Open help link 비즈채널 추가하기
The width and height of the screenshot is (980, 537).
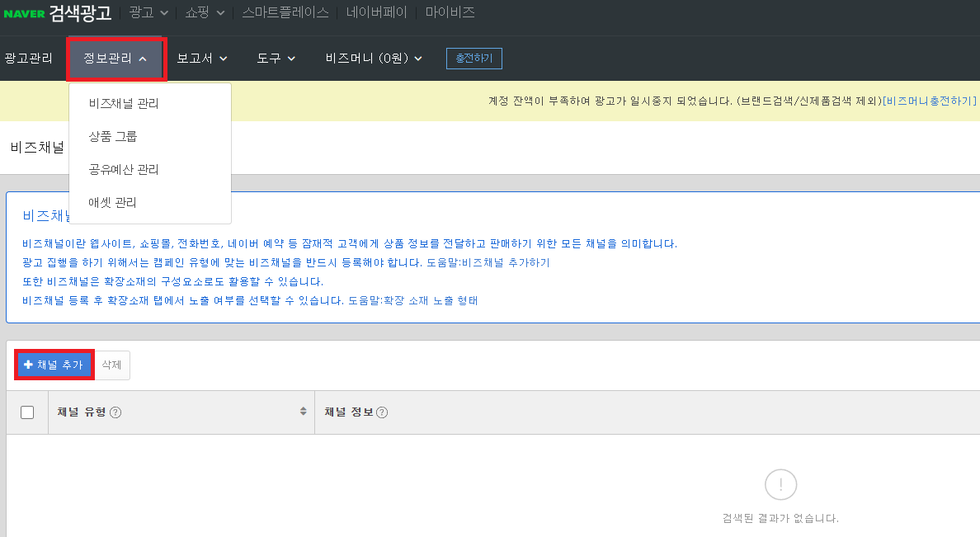point(506,262)
